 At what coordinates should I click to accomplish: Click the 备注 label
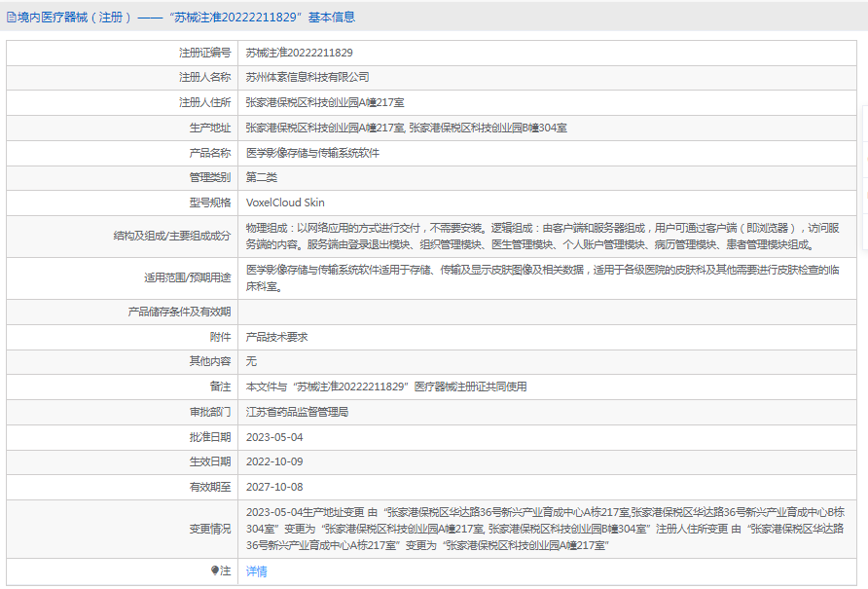(x=220, y=387)
